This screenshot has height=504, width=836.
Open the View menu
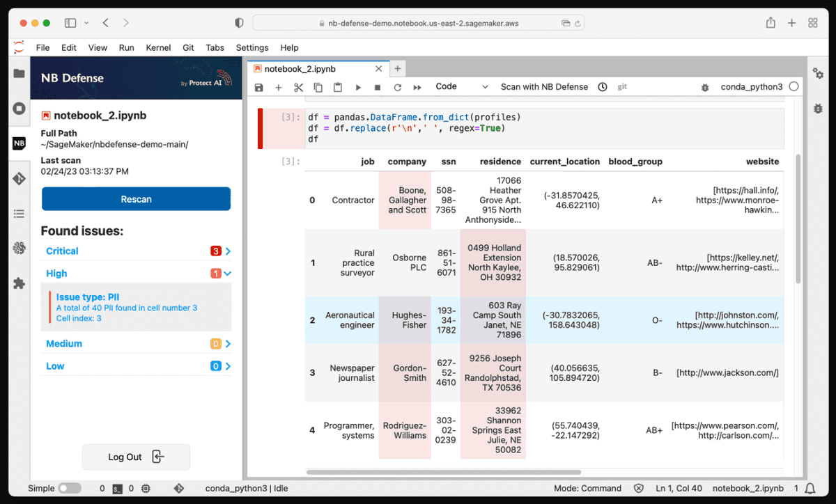pos(98,47)
